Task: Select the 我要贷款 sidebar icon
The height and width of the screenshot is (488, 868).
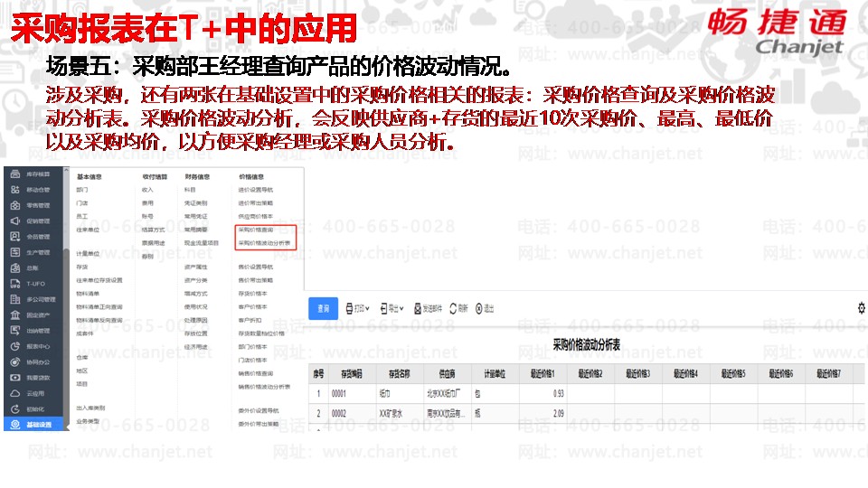Action: click(x=15, y=378)
